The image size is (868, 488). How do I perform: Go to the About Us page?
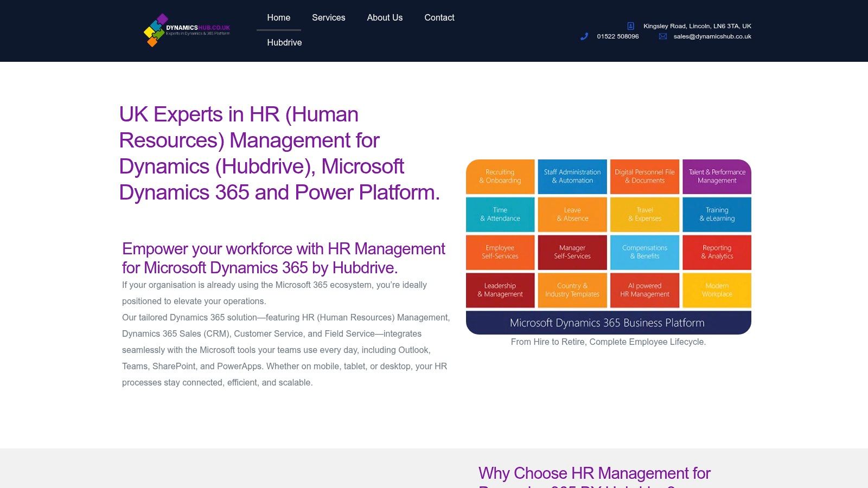[x=385, y=17]
